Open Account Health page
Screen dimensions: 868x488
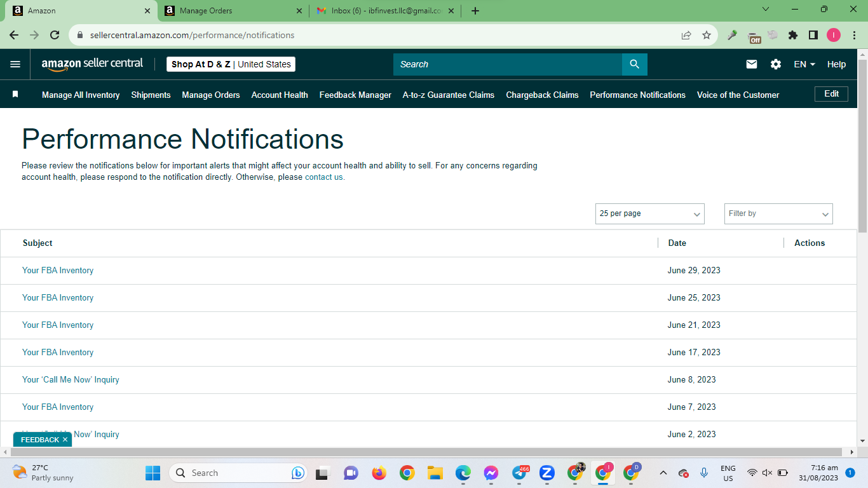tap(280, 95)
